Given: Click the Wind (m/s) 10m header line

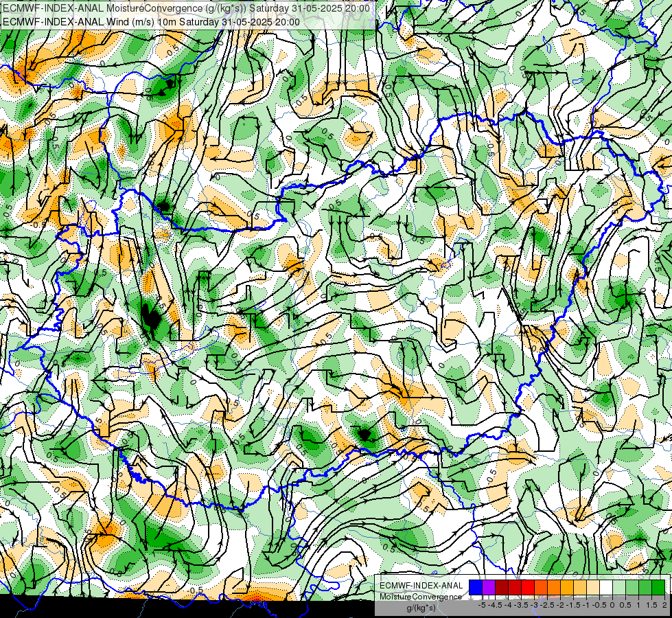Looking at the screenshot, I should tap(151, 22).
